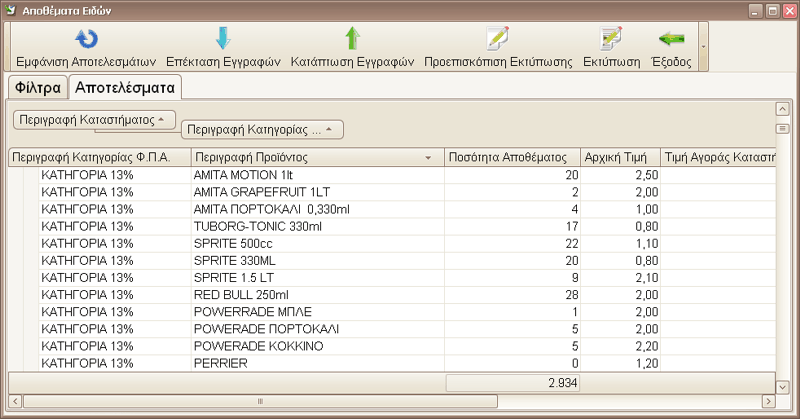Click quantity 17 in TUBORG-TONIC row

coord(512,227)
